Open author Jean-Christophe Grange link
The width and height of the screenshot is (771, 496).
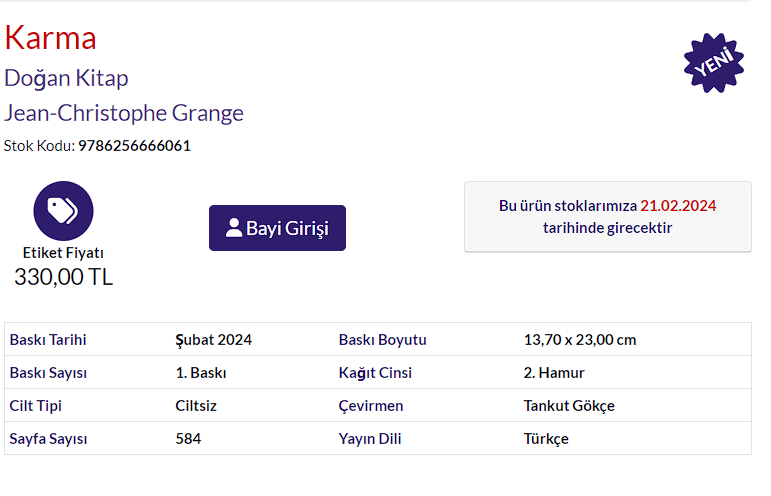pyautogui.click(x=124, y=113)
